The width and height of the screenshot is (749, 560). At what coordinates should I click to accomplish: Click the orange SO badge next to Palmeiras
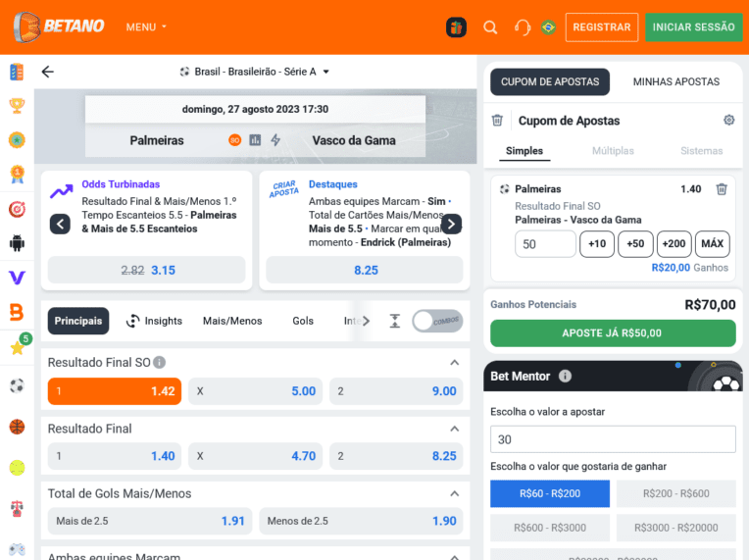pyautogui.click(x=234, y=140)
